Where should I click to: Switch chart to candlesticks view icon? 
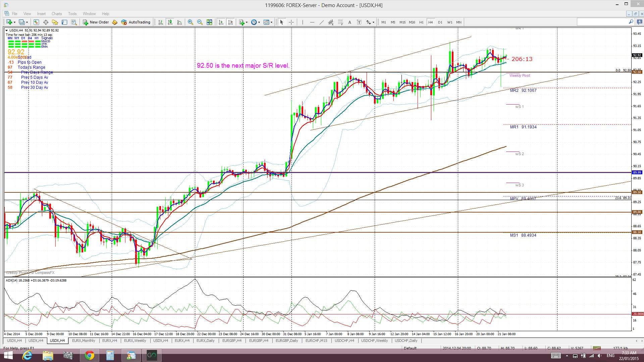(x=170, y=22)
